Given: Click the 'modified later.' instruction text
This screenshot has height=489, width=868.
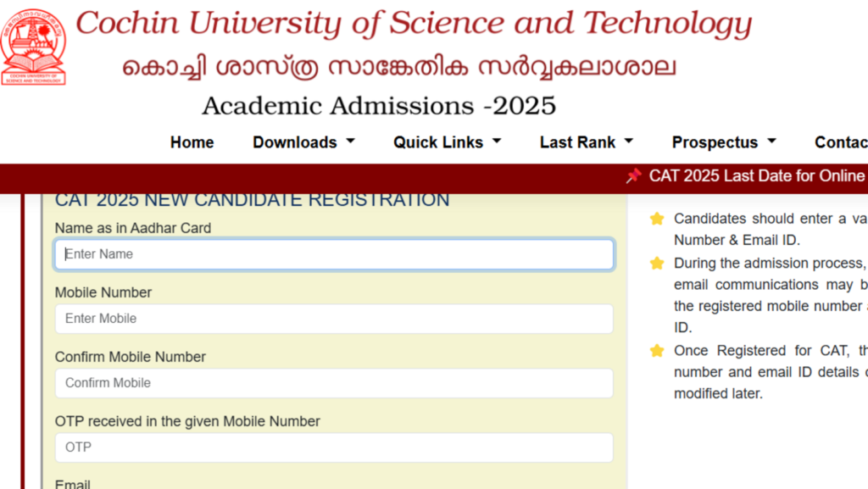Looking at the screenshot, I should [718, 394].
